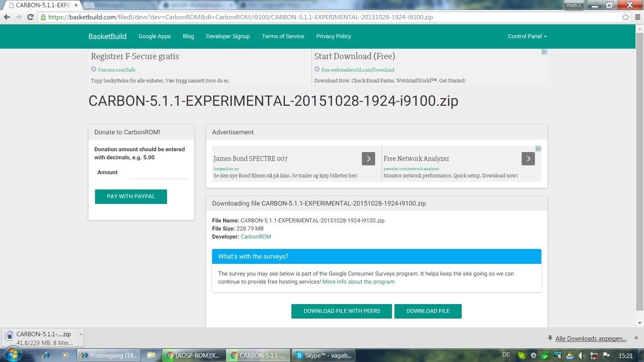Image resolution: width=644 pixels, height=362 pixels.
Task: Click the taskbar clock showing 15:21
Action: click(x=625, y=356)
